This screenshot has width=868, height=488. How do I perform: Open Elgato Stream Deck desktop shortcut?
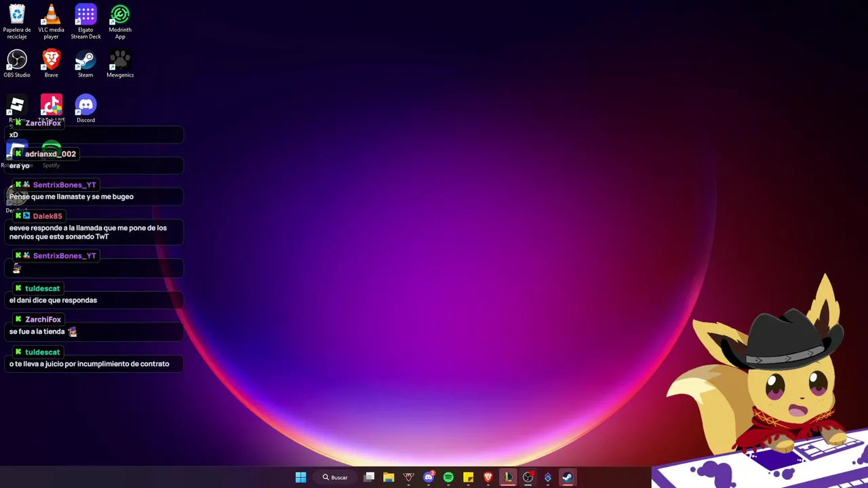85,22
